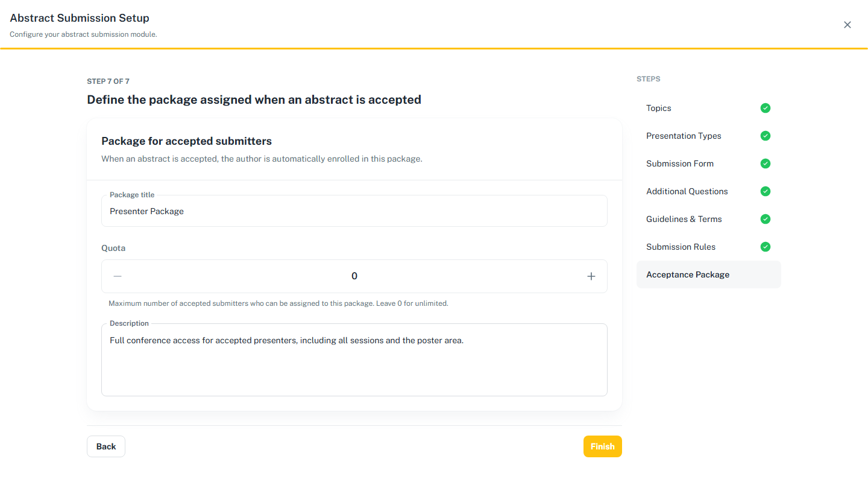This screenshot has width=868, height=482.
Task: Switch to Guidelines & Terms step
Action: (709, 219)
